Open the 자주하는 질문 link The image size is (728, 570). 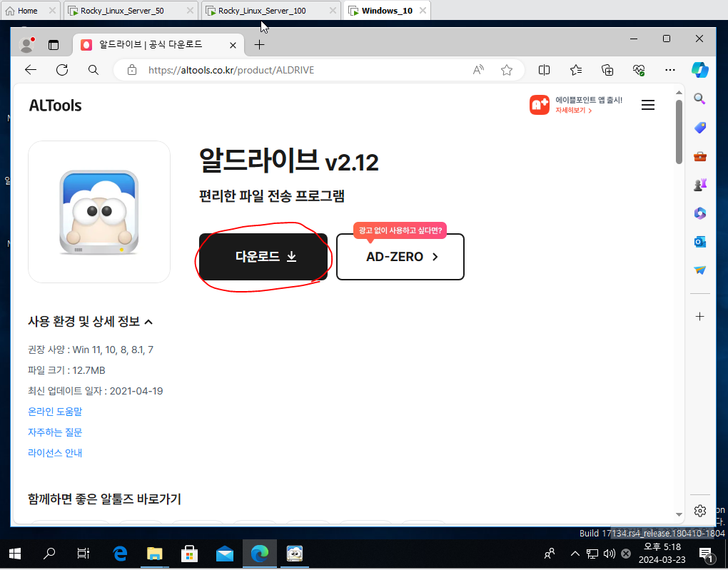pos(55,432)
